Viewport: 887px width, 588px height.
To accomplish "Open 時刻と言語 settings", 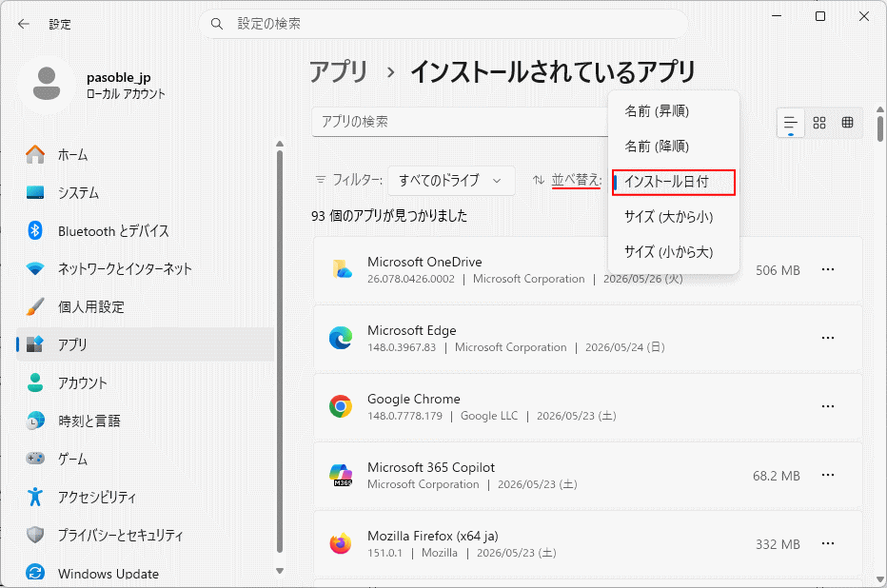I will tap(146, 421).
